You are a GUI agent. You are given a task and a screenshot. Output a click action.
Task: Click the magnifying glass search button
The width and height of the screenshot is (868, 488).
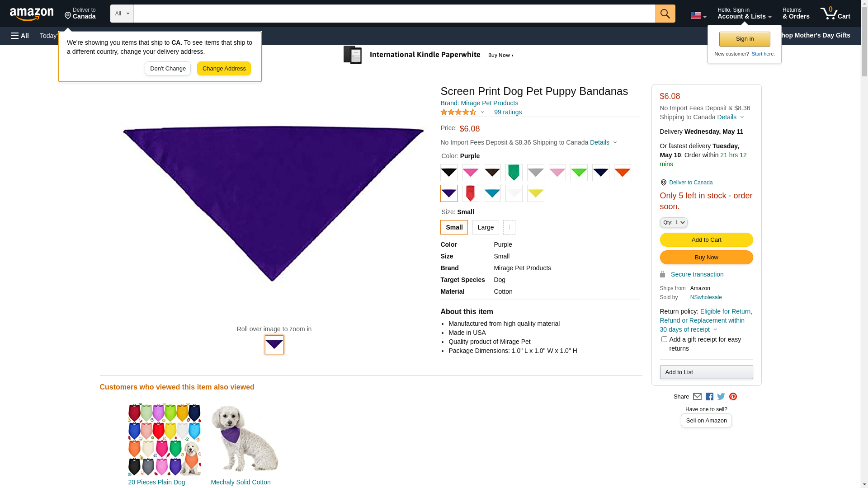click(x=665, y=14)
